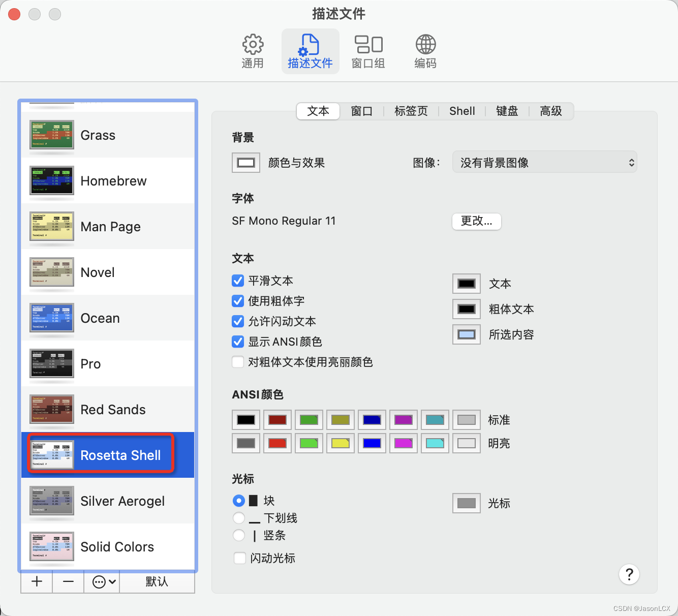The image size is (678, 616).
Task: Disable 使用粗体字 checkbox
Action: [237, 301]
